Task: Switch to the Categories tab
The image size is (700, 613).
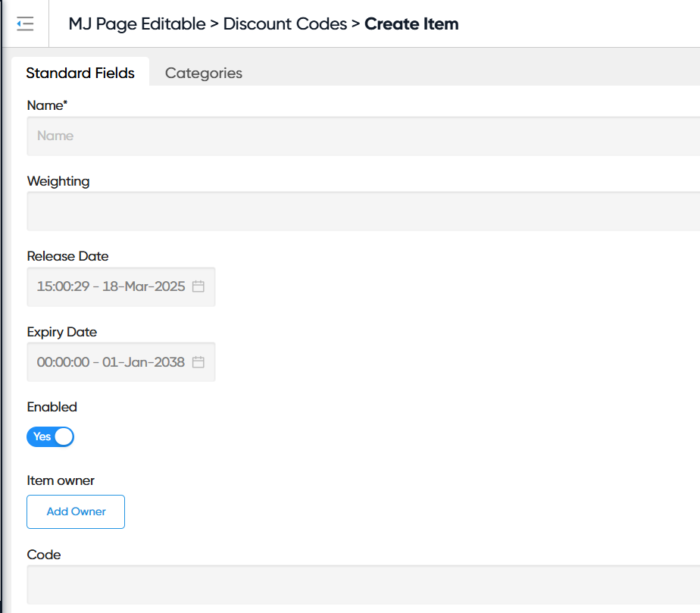Action: [x=203, y=73]
